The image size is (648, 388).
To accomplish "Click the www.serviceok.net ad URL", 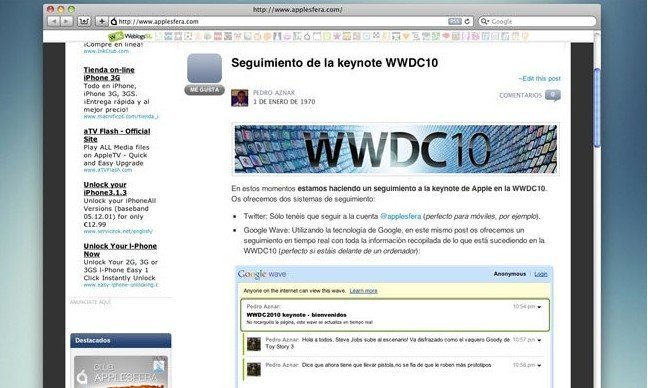I will (118, 231).
